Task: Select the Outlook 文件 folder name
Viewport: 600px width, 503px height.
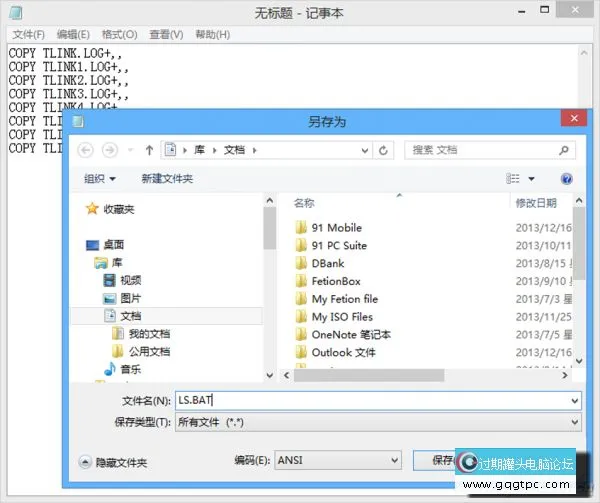Action: click(344, 352)
